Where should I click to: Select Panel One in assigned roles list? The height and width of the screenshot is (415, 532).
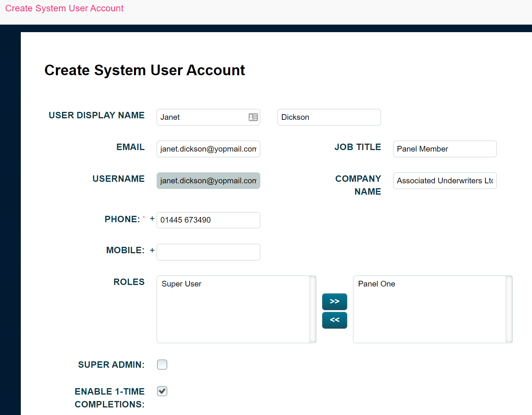(376, 284)
